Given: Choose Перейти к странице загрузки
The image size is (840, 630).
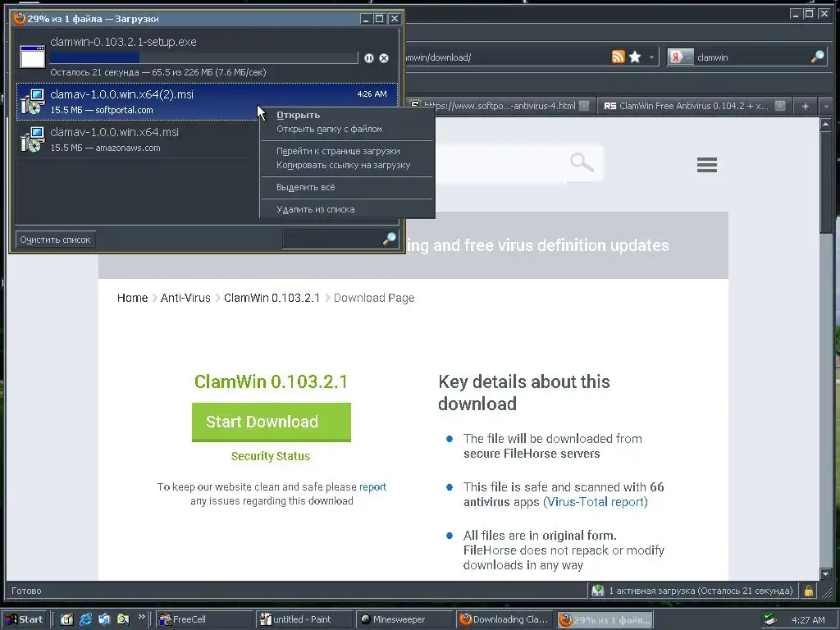Looking at the screenshot, I should (x=338, y=151).
